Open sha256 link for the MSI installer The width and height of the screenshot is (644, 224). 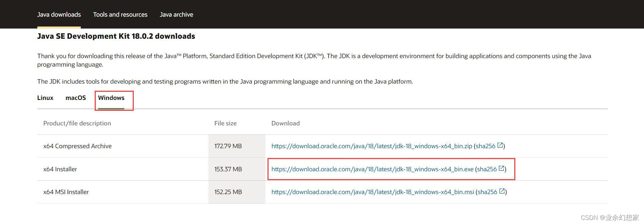tap(487, 192)
